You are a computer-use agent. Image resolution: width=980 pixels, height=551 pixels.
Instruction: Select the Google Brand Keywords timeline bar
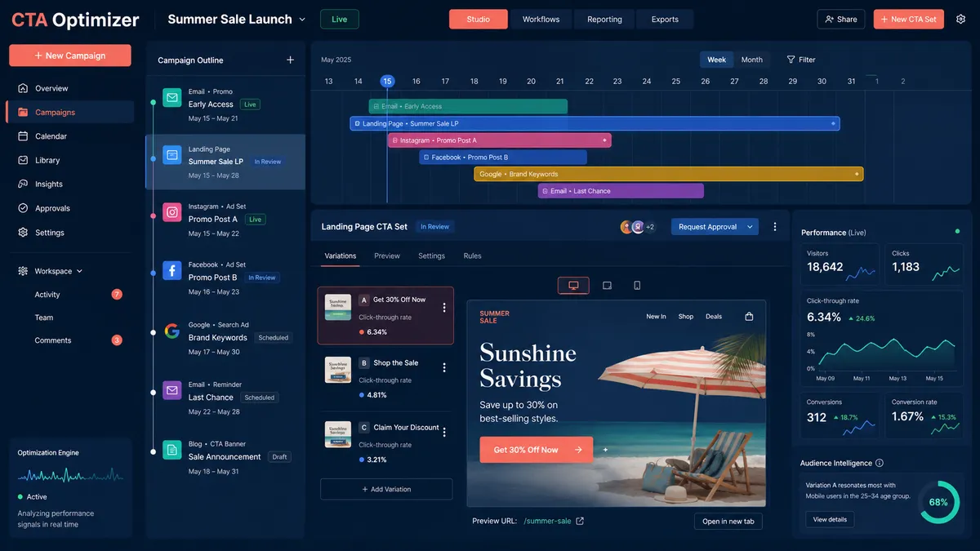coord(669,174)
